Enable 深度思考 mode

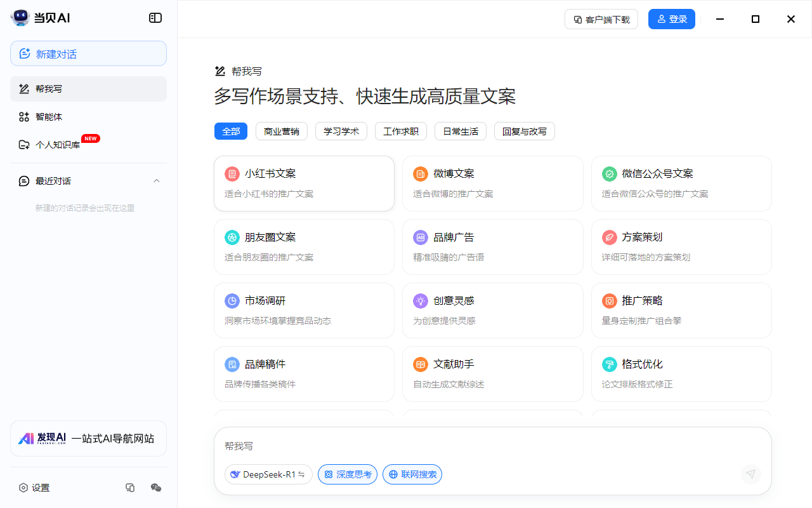click(348, 474)
